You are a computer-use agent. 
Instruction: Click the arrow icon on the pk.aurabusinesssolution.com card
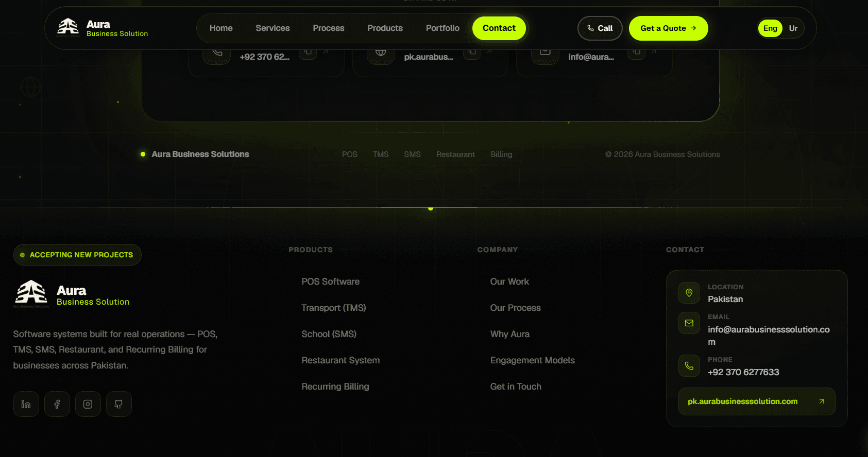click(822, 401)
